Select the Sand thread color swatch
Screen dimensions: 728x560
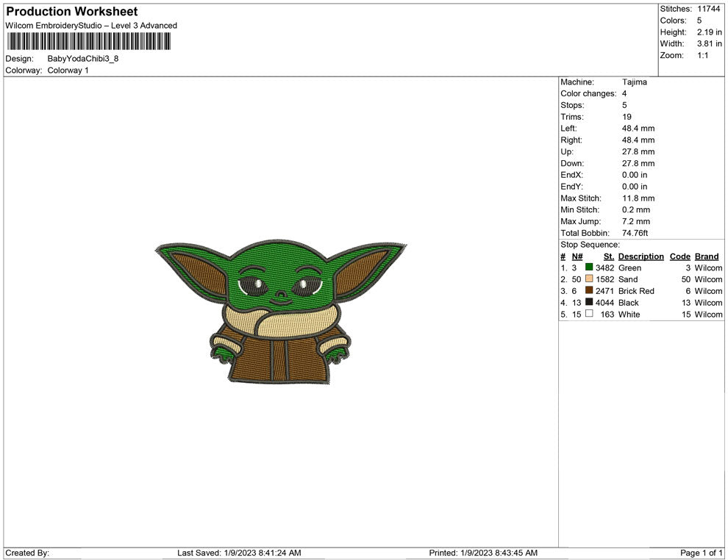pos(589,279)
